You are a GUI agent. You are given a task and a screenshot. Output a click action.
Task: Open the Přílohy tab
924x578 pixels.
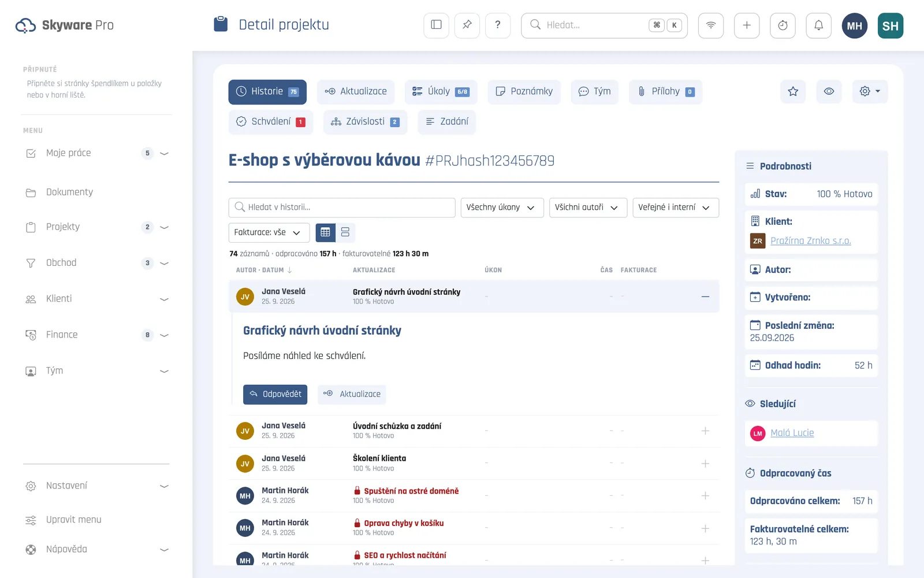[x=665, y=92]
